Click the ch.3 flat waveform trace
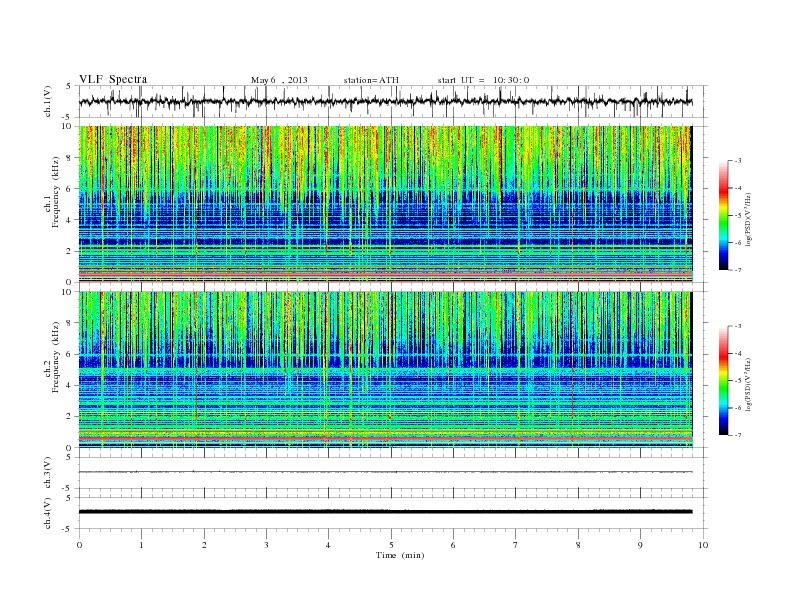 pos(385,472)
